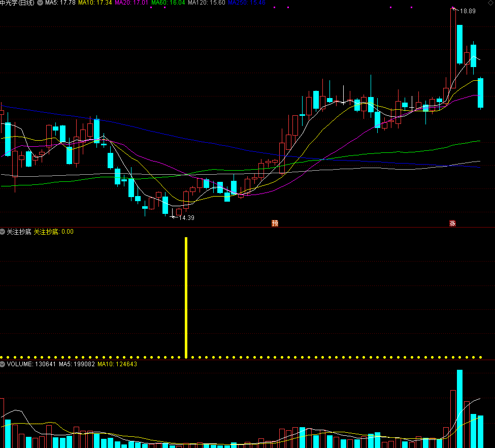The image size is (495, 448).
Task: Click the 涨 limit-up marker
Action: [452, 223]
